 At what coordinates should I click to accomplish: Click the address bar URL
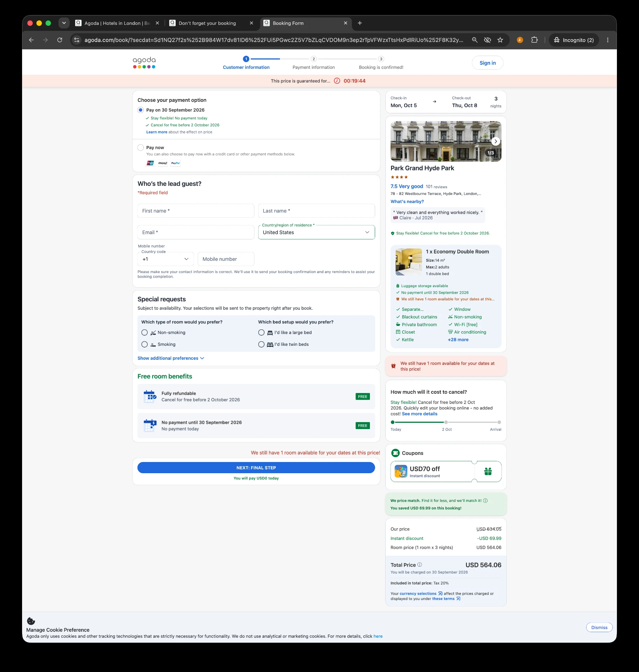[274, 40]
